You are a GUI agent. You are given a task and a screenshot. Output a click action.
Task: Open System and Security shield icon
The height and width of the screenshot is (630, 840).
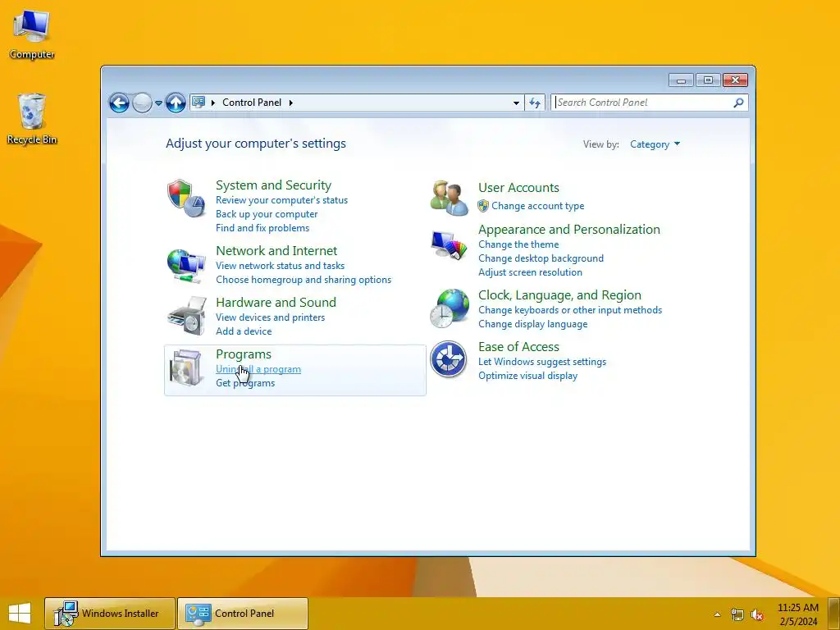coord(186,198)
